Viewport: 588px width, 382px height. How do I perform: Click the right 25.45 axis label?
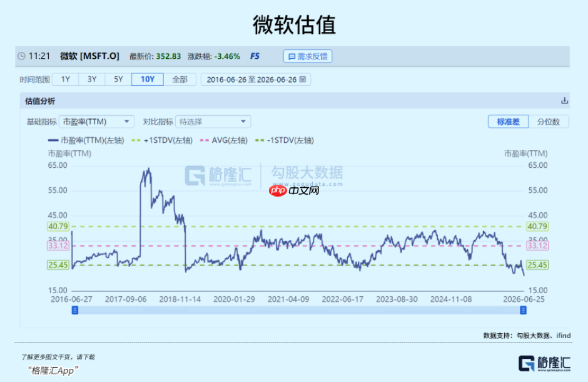point(537,265)
